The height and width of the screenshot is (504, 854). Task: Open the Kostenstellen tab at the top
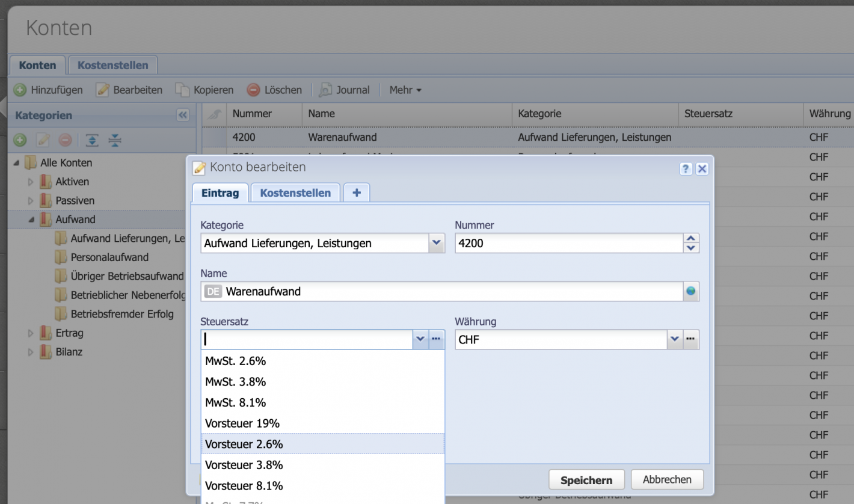click(112, 64)
